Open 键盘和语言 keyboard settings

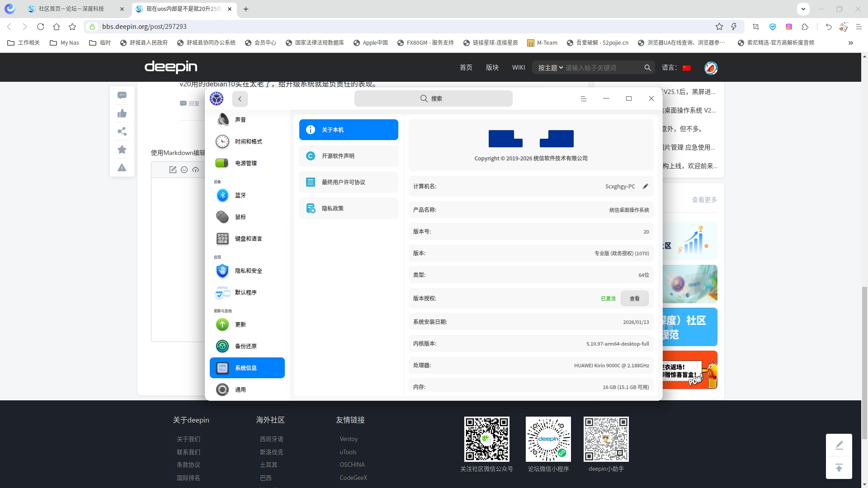[248, 239]
